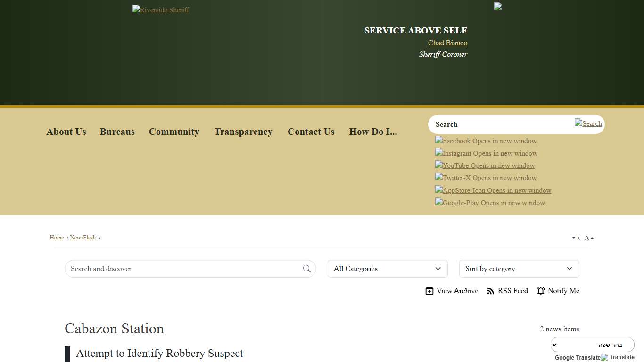Open the Google Play icon link

click(x=490, y=203)
